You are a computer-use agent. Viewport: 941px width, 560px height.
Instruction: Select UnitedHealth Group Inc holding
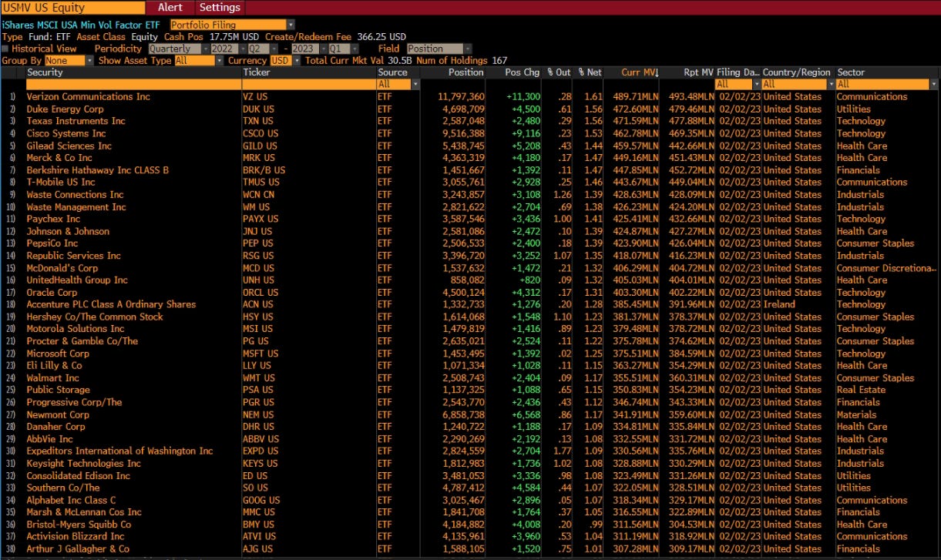click(x=77, y=280)
